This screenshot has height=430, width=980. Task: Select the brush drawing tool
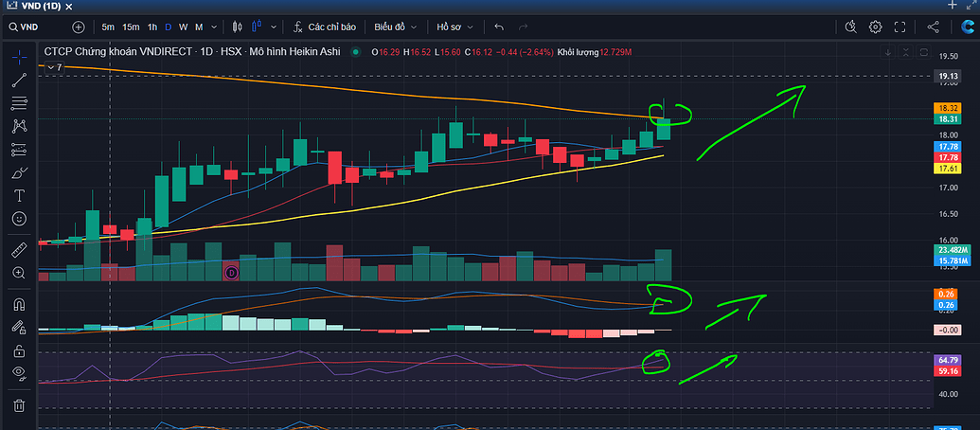19,172
